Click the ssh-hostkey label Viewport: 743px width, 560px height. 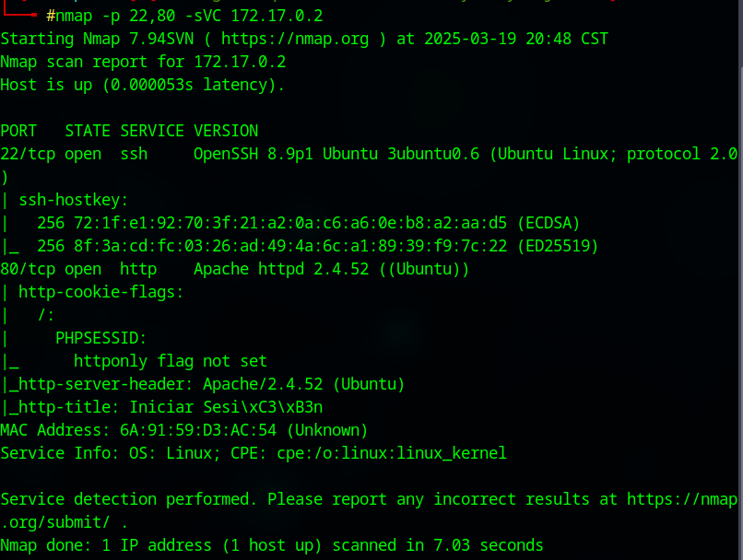[74, 200]
